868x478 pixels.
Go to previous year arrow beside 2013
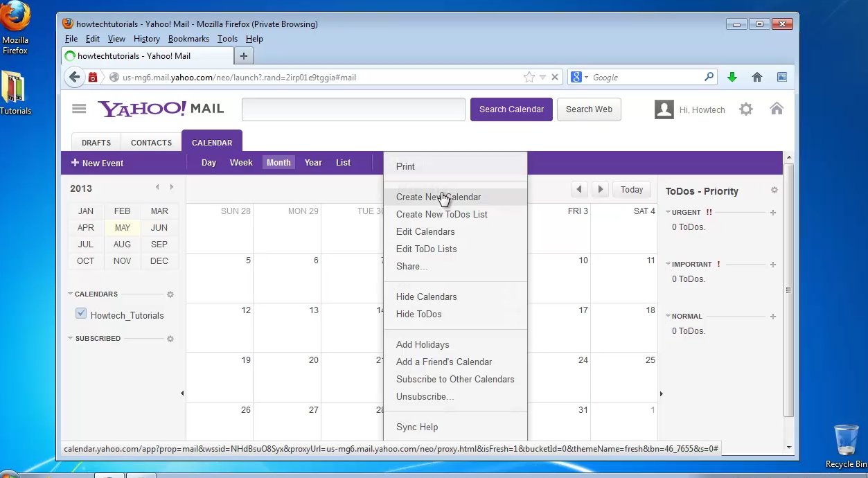[x=157, y=187]
